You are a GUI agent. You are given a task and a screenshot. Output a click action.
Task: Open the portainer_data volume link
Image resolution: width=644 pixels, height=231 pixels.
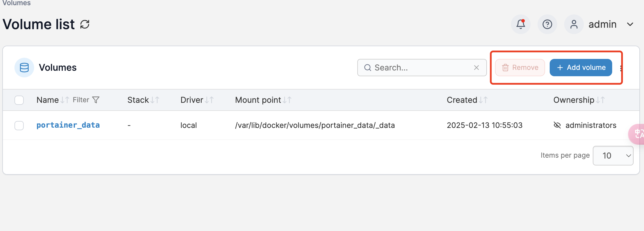pos(68,125)
